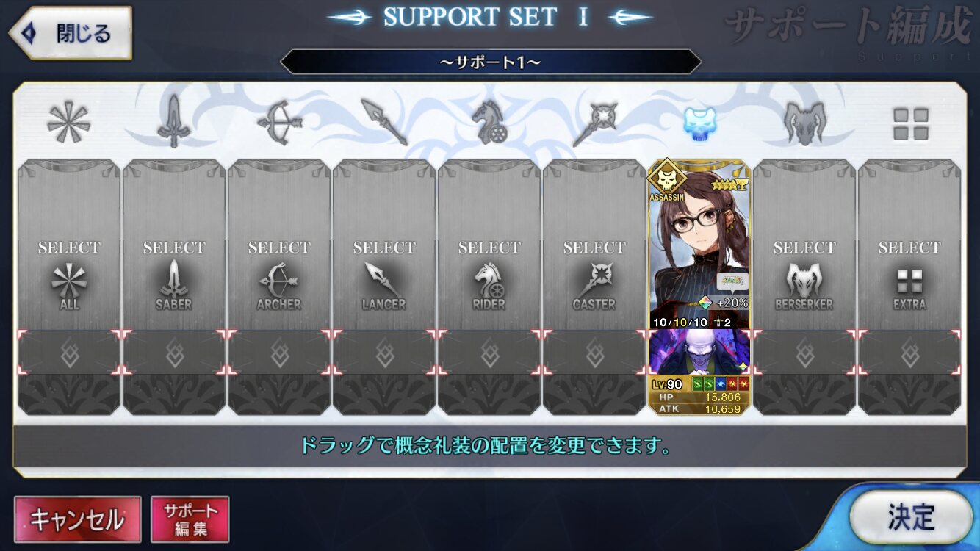Image resolution: width=980 pixels, height=551 pixels.
Task: Open サポート編集 support edit
Action: [x=190, y=519]
